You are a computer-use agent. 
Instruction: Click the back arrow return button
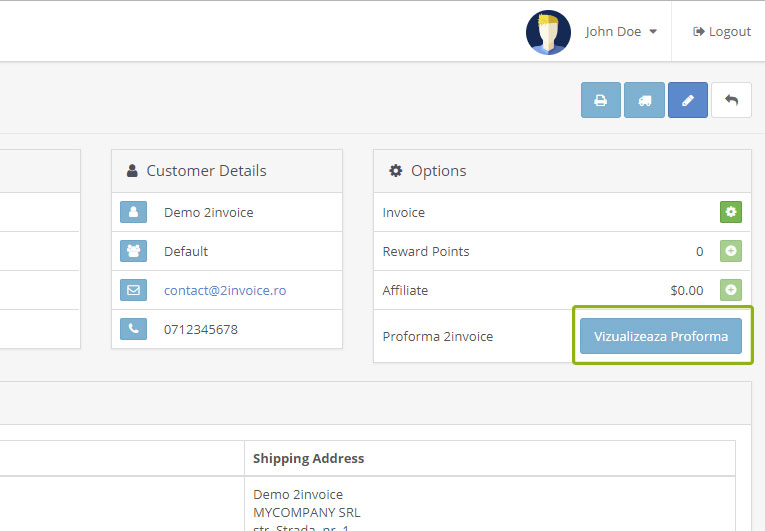[x=731, y=100]
